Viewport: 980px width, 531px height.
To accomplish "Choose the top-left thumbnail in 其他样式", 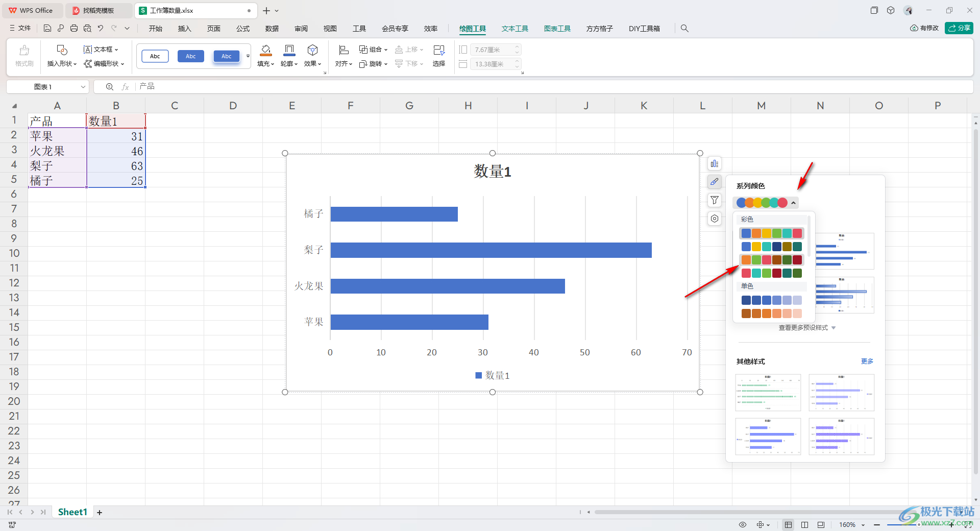I will pos(768,393).
